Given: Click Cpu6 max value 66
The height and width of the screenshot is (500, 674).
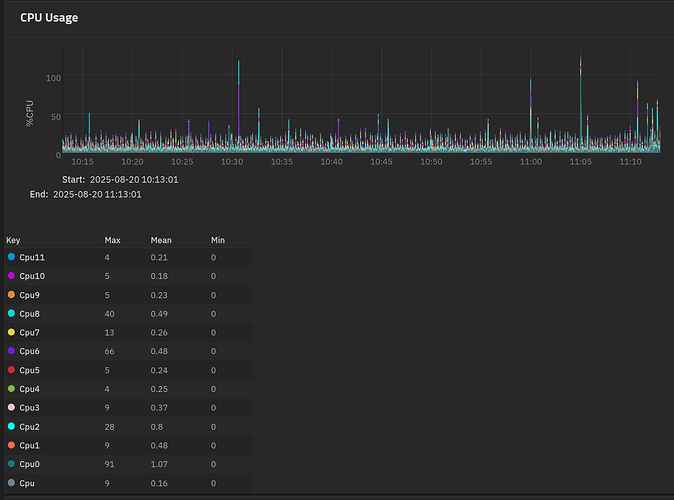Looking at the screenshot, I should [x=109, y=351].
